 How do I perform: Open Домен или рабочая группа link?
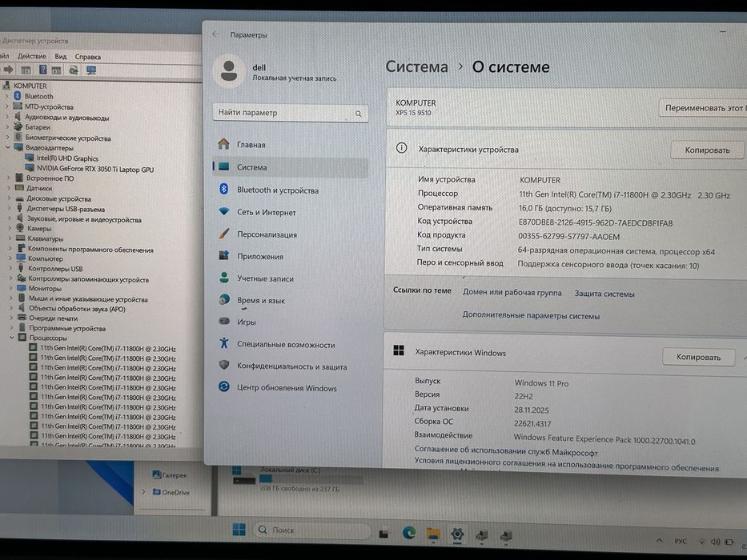512,292
